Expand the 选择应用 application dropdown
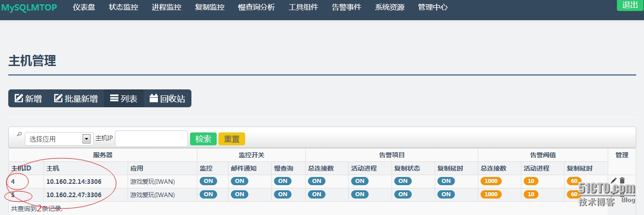The height and width of the screenshot is (215, 644). pos(59,139)
